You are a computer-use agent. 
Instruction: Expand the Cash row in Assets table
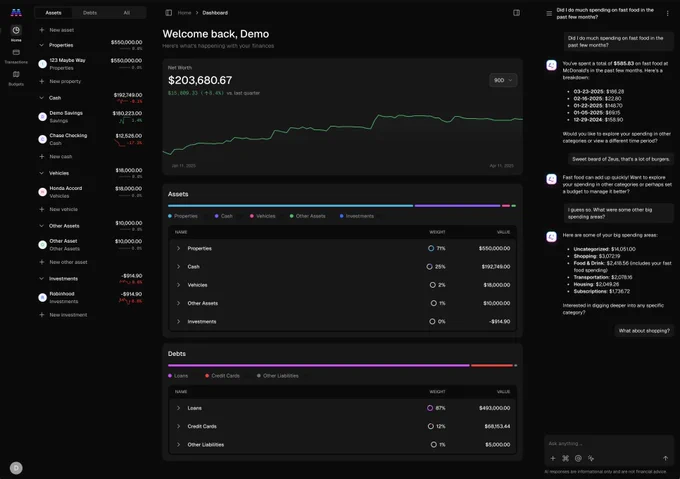tap(178, 267)
